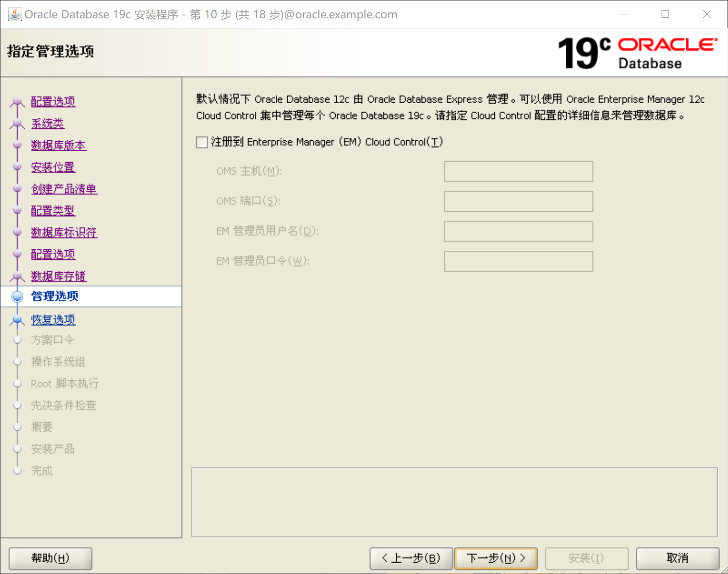Click the step icon next to Root 脚本执行
728x574 pixels.
pyautogui.click(x=17, y=383)
